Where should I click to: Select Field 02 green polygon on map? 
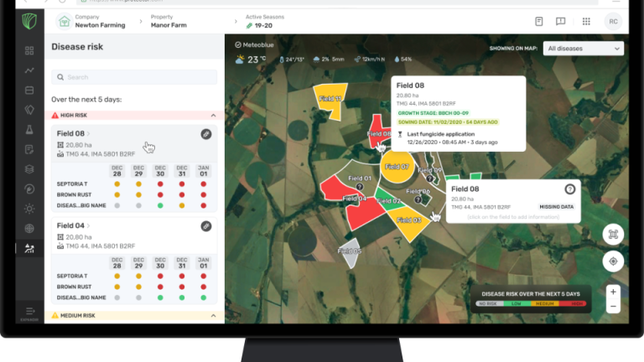point(388,201)
